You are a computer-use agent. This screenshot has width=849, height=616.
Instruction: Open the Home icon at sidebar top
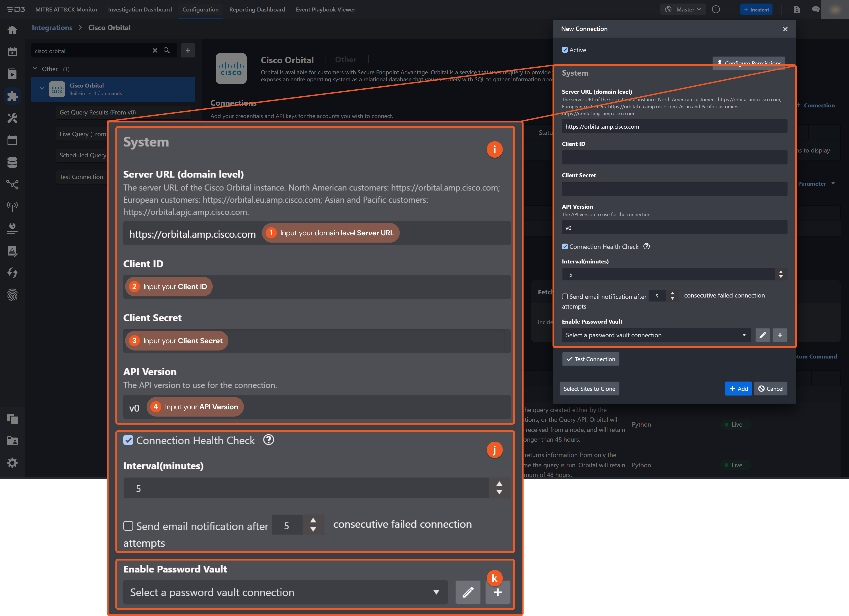point(12,30)
